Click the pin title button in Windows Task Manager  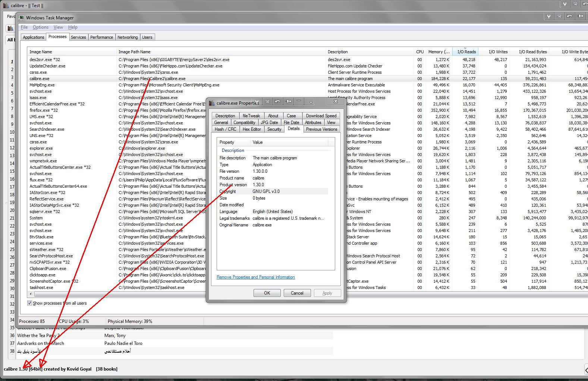point(581,16)
